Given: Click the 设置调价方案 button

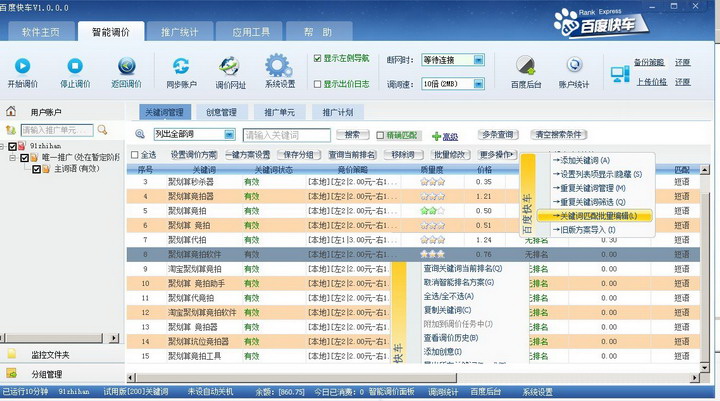Looking at the screenshot, I should pyautogui.click(x=194, y=155).
